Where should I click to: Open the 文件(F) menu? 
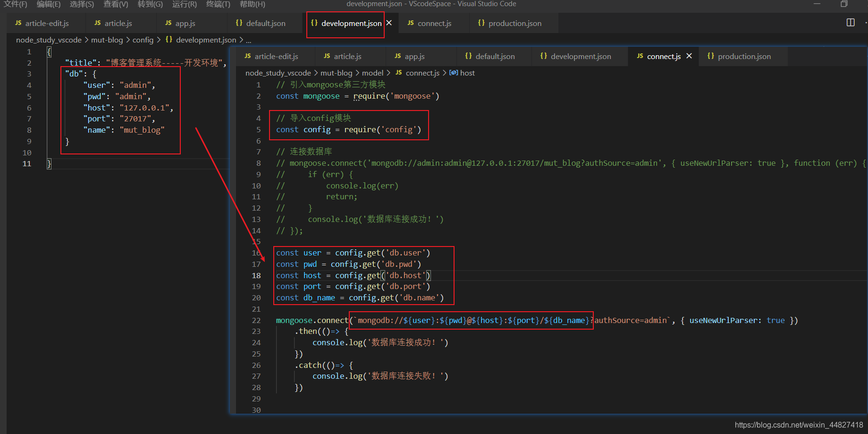point(16,4)
